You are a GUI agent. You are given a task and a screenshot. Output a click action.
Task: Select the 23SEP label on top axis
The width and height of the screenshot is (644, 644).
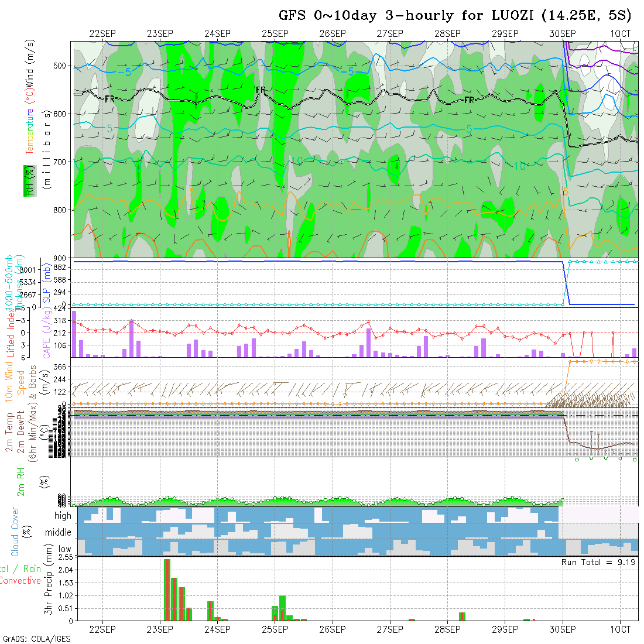tap(160, 33)
